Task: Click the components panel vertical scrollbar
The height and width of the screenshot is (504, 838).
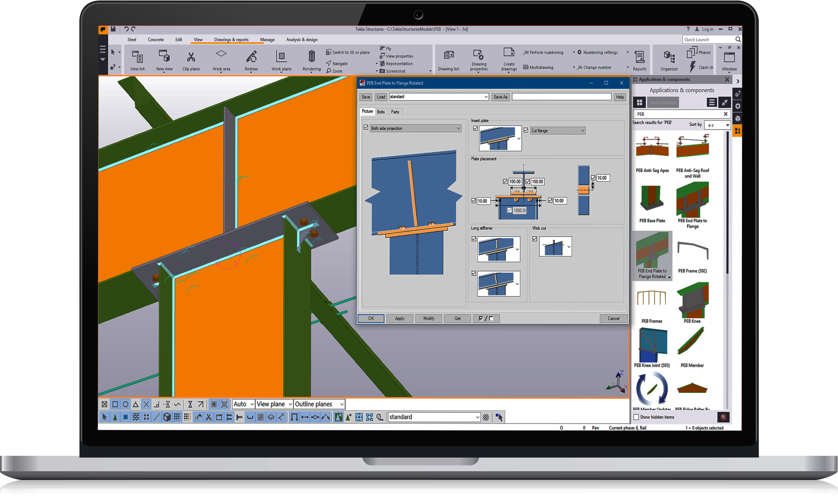Action: [x=727, y=202]
